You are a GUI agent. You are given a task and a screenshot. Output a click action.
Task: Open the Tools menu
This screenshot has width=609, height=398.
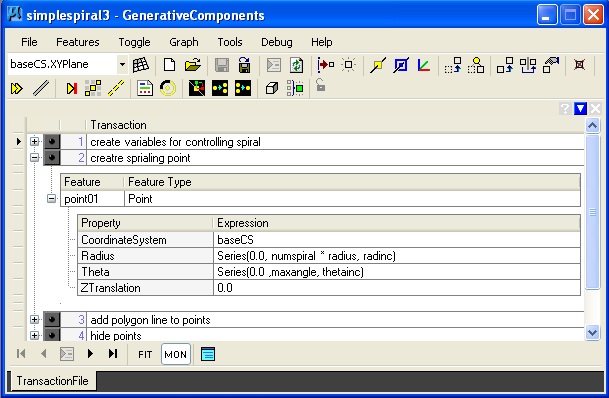(x=230, y=42)
